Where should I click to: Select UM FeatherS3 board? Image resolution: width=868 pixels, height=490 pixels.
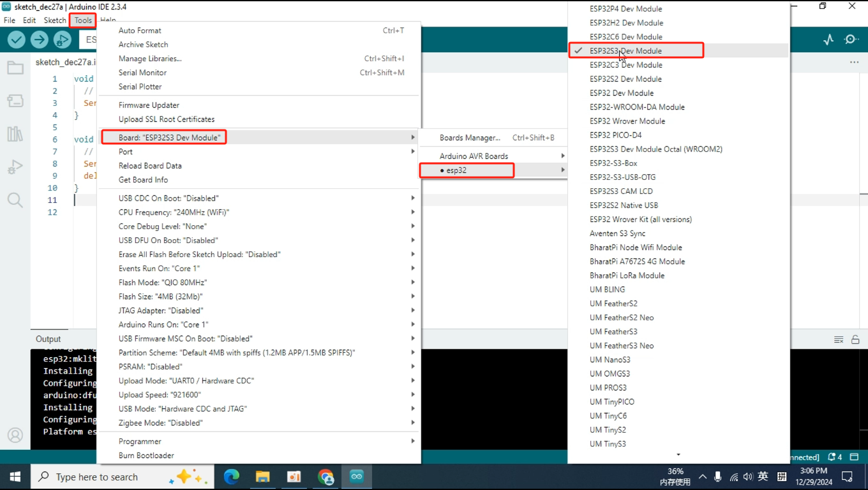click(x=678, y=332)
